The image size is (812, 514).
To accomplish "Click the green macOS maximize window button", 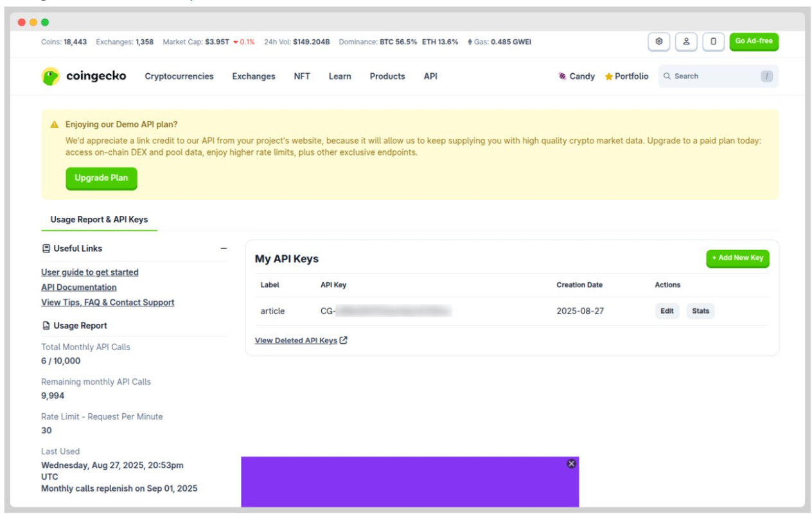I will (45, 22).
